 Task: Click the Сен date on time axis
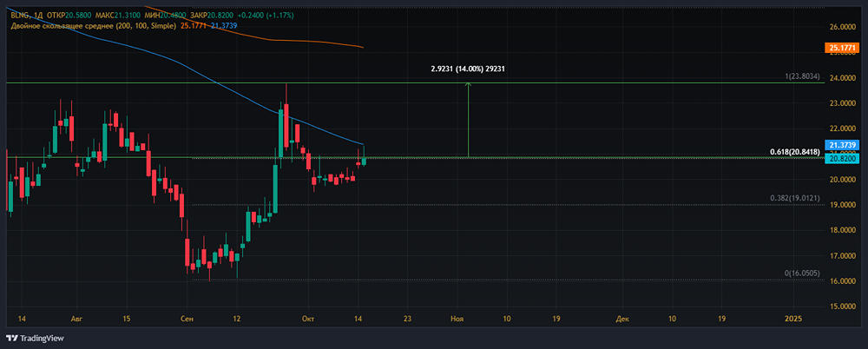click(x=187, y=319)
